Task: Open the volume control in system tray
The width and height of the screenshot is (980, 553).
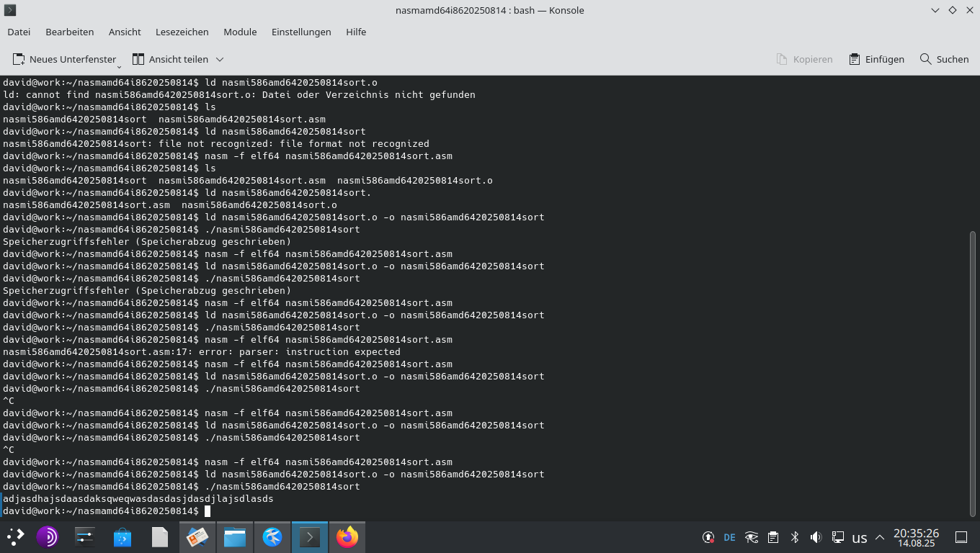Action: [x=816, y=537]
